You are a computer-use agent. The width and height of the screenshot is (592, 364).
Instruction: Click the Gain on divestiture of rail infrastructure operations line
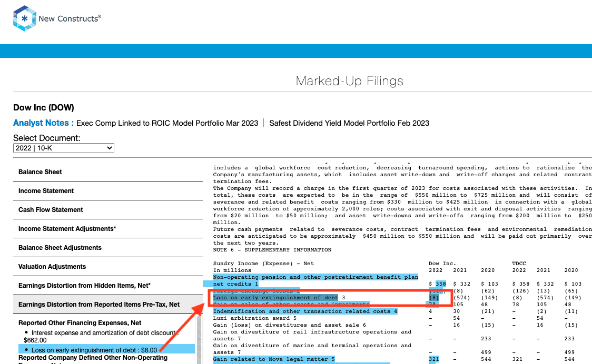point(312,332)
